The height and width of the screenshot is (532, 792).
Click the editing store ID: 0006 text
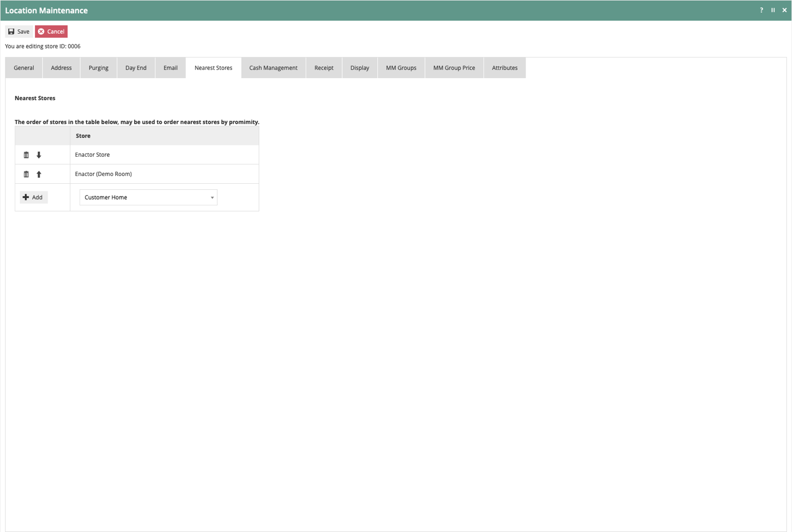pos(43,47)
